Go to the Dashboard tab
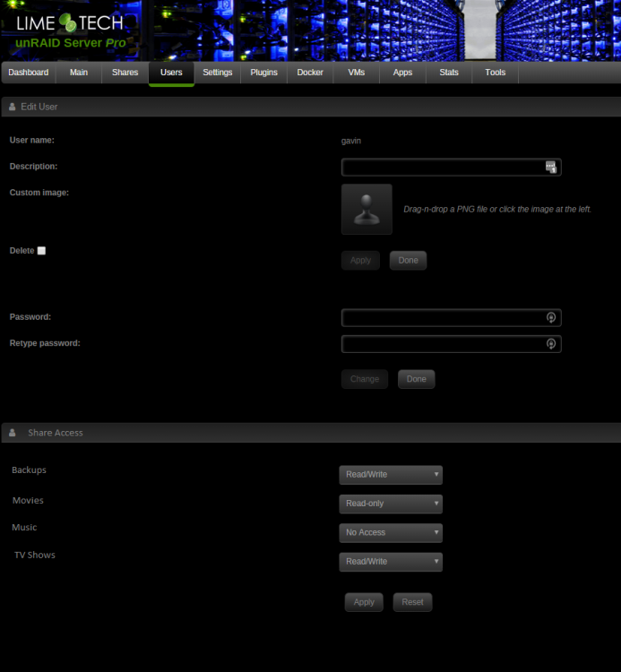The width and height of the screenshot is (621, 672). (29, 73)
